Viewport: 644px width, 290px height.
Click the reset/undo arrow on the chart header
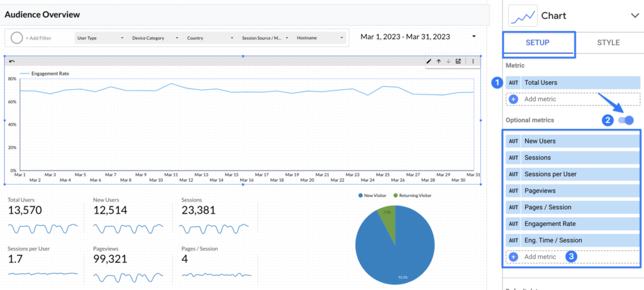[12, 61]
